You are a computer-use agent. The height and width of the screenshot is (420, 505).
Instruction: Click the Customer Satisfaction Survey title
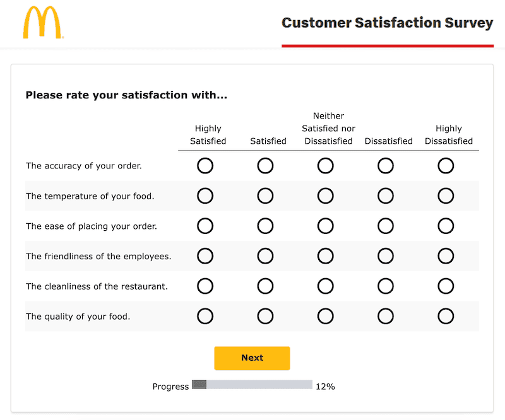click(388, 23)
